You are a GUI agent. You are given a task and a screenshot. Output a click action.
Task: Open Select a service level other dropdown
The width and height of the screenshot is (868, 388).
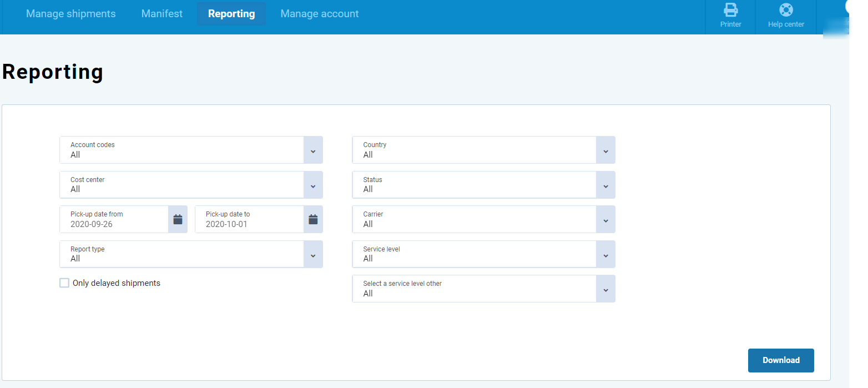point(605,289)
